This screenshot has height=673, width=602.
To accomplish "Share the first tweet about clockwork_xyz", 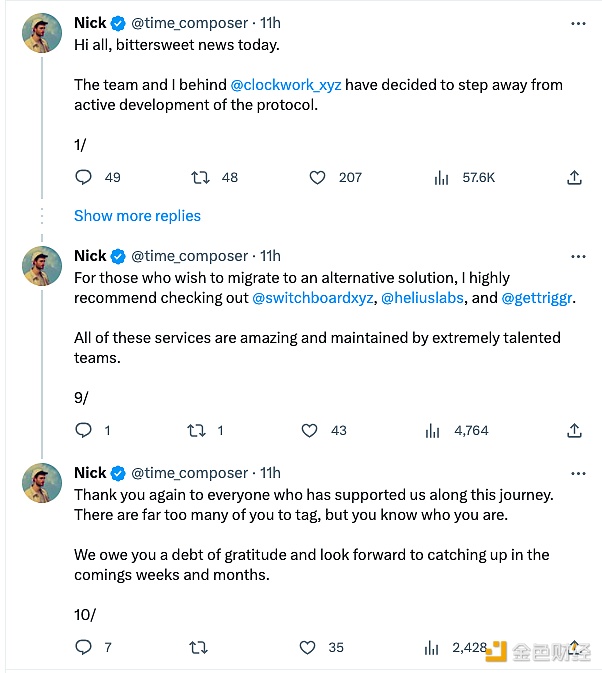I will [574, 178].
